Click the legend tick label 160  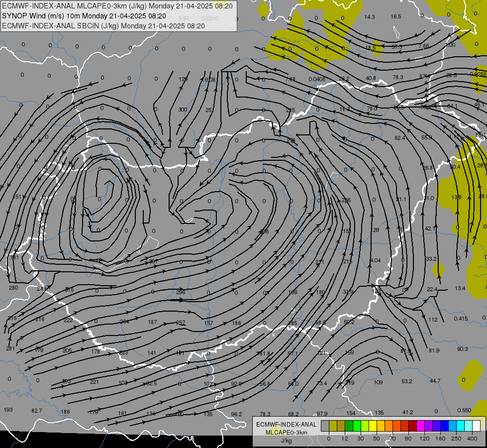(x=440, y=439)
